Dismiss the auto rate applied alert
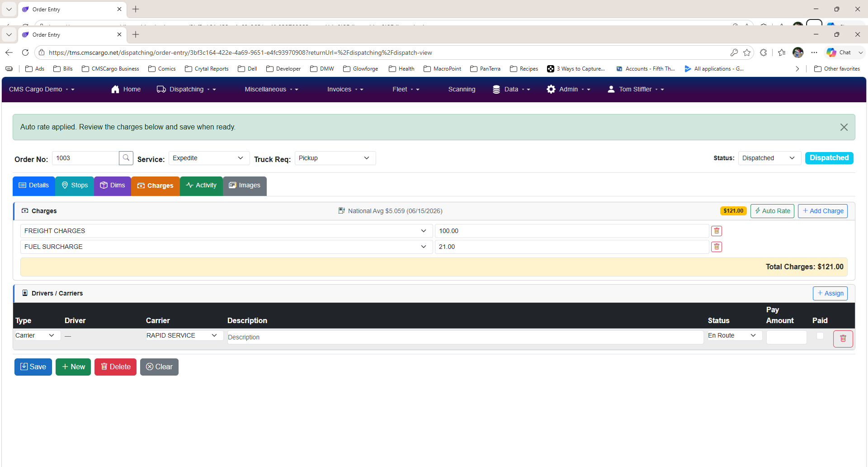 point(844,127)
